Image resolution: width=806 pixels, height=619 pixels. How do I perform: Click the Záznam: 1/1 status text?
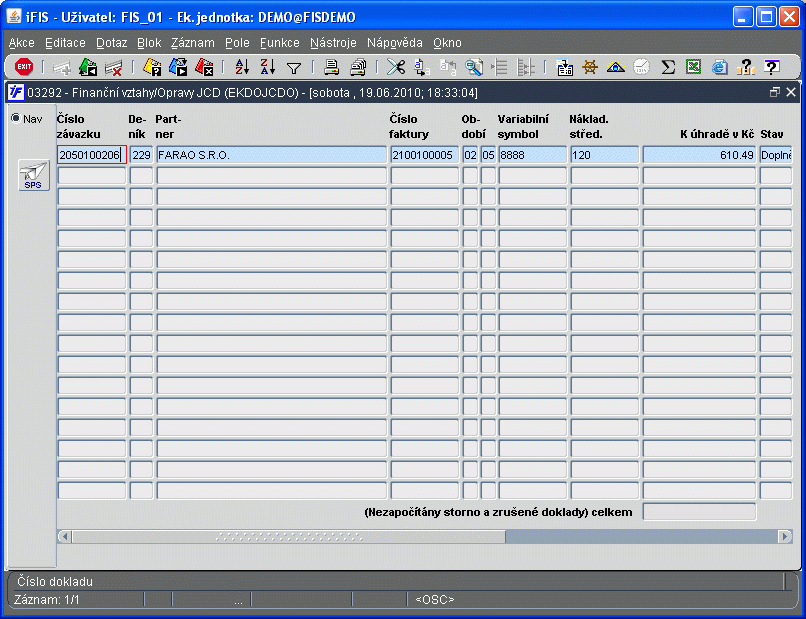pyautogui.click(x=47, y=599)
